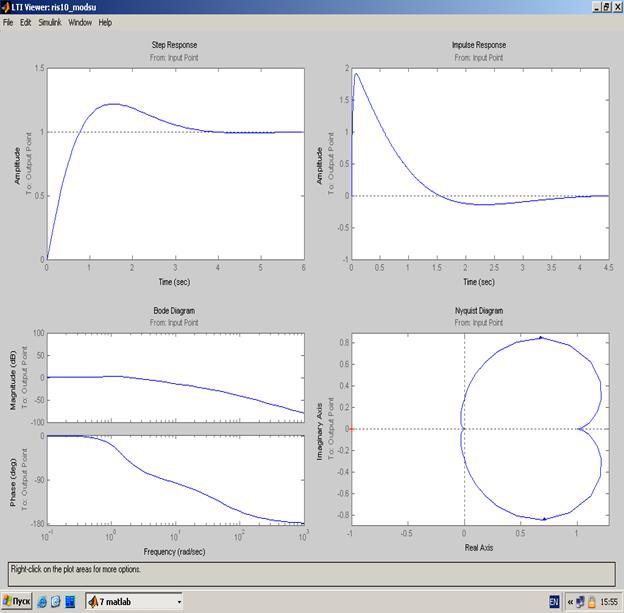Click the Bode phase plot area

point(175,480)
